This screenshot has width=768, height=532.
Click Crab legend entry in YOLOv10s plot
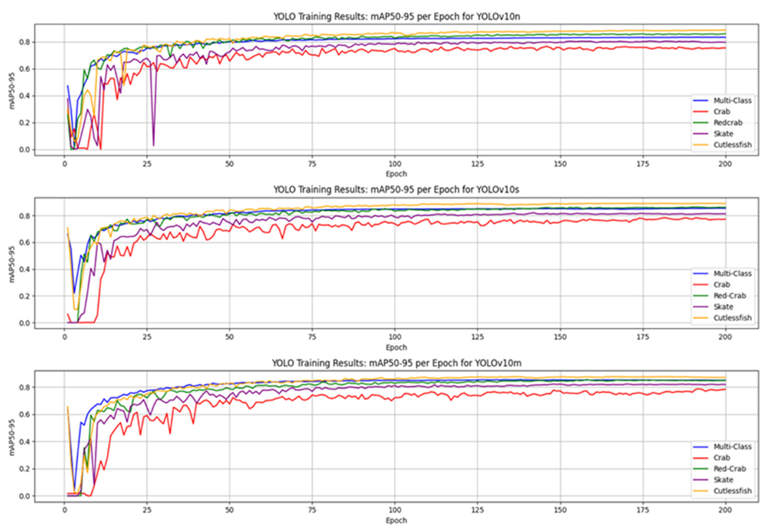pos(721,284)
